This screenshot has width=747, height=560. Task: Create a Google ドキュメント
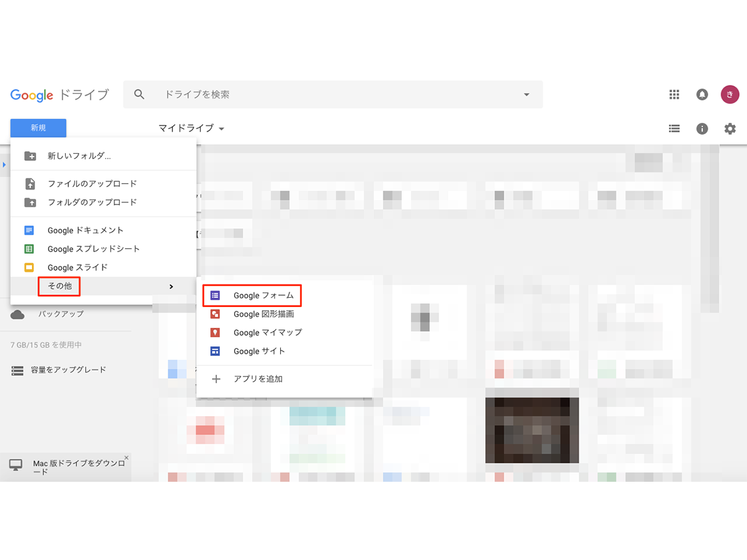tap(103, 230)
